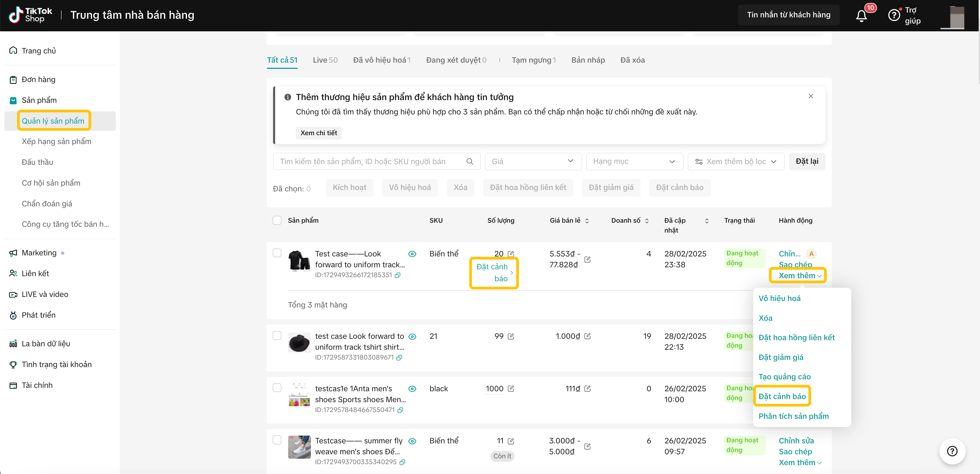Open the Hạng mục dropdown
The width and height of the screenshot is (980, 474).
(x=634, y=161)
